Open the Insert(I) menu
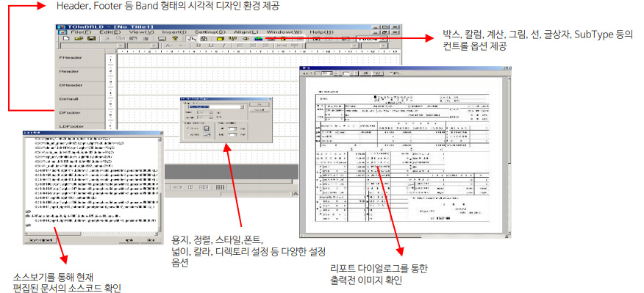The height and width of the screenshot is (293, 644). coord(173,32)
